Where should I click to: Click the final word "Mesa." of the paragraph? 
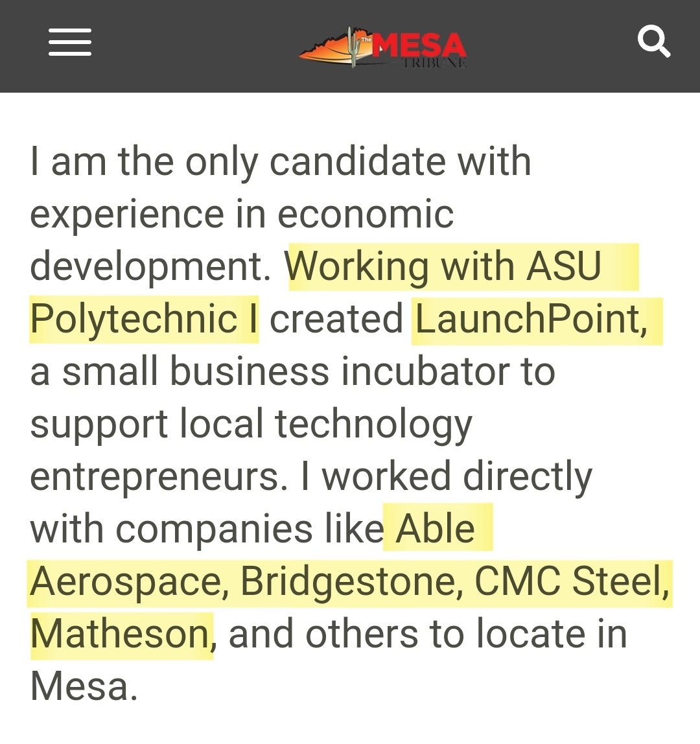[84, 686]
